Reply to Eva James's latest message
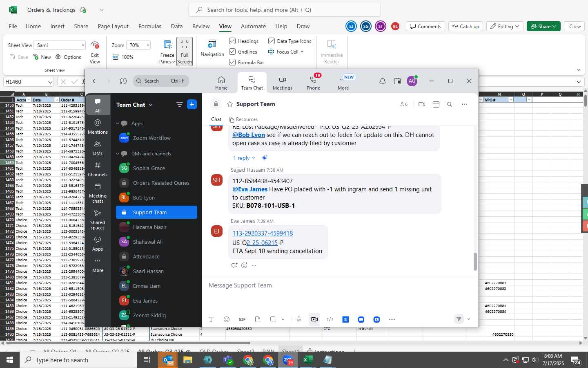This screenshot has width=588, height=368. (x=234, y=265)
